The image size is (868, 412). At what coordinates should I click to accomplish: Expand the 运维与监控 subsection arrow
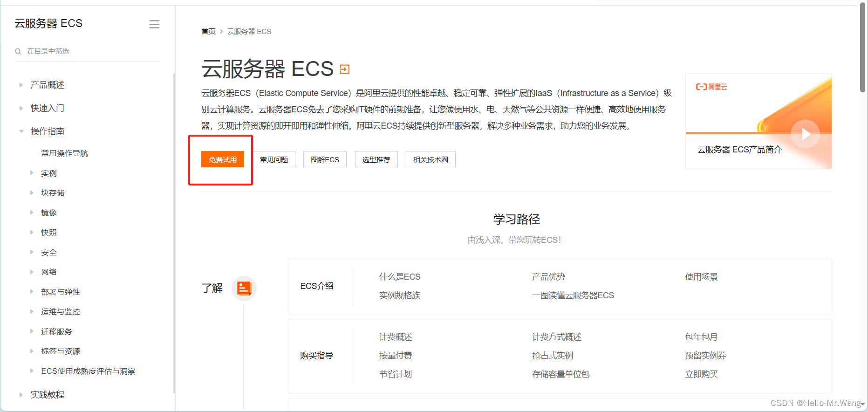[32, 311]
